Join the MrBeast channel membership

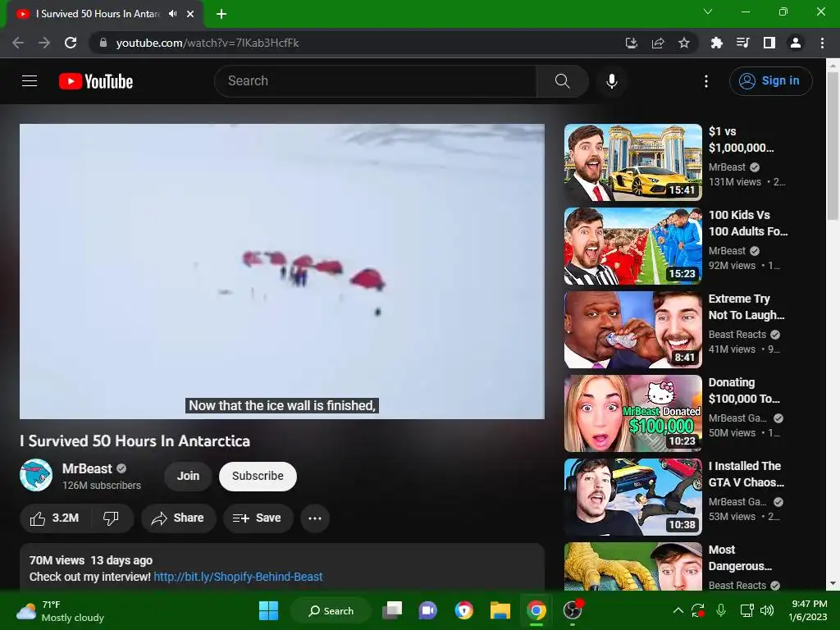(x=188, y=476)
